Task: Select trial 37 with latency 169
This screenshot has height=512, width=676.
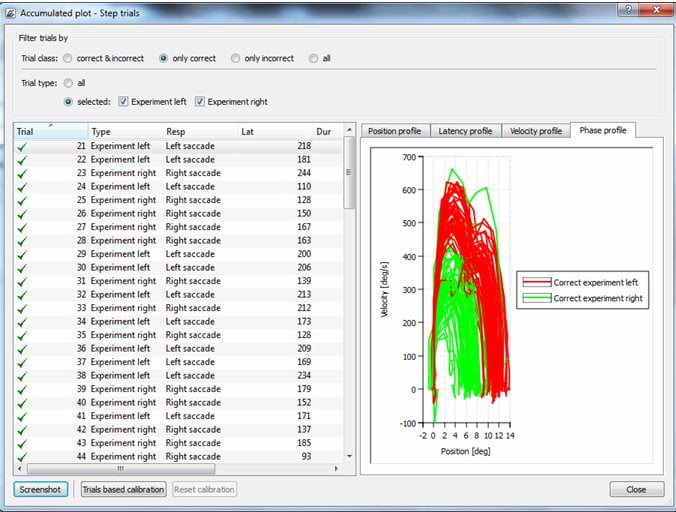Action: 179,362
